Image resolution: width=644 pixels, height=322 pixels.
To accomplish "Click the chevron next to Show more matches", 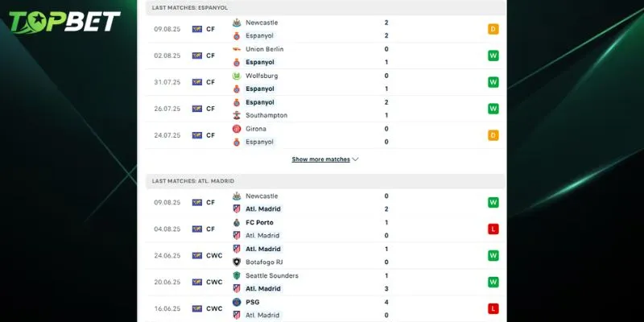I will click(x=355, y=159).
